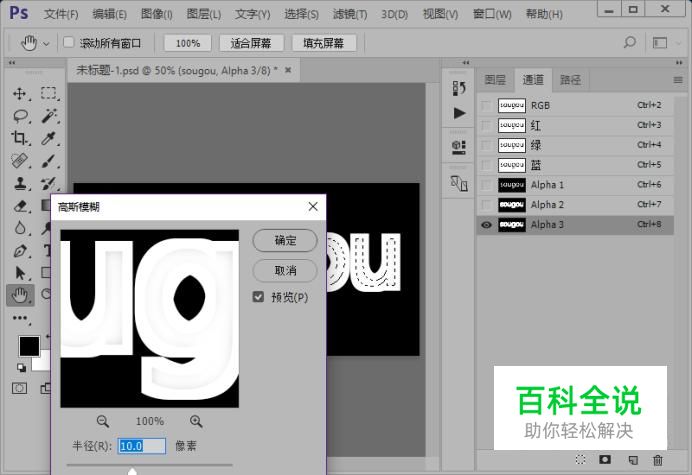Image resolution: width=692 pixels, height=475 pixels.
Task: Switch to the Layers tab
Action: pos(495,80)
